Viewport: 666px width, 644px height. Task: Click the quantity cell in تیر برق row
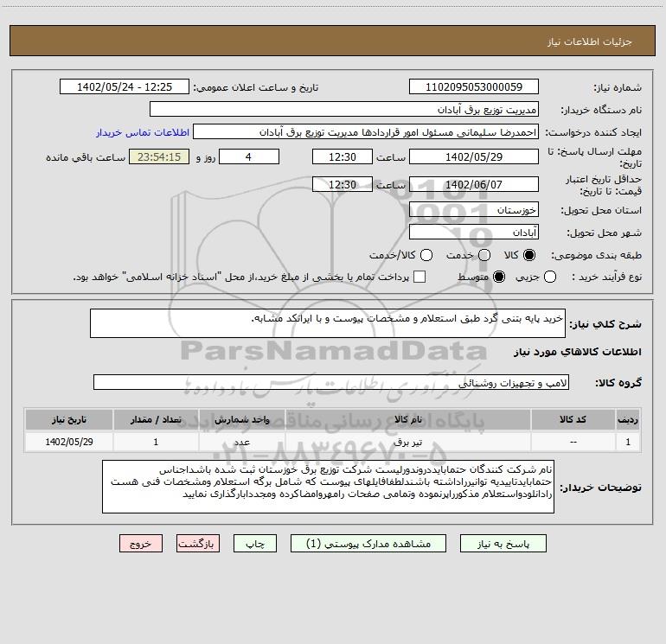point(156,442)
